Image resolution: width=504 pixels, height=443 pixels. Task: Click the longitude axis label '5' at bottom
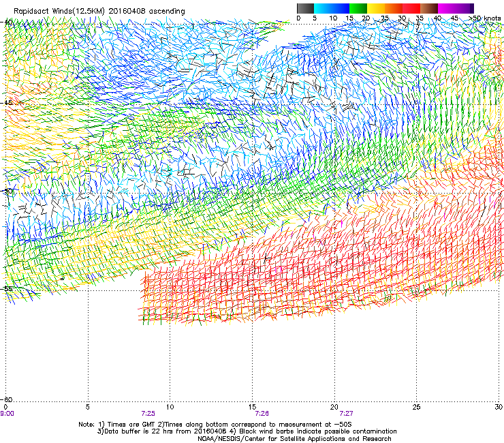[87, 407]
